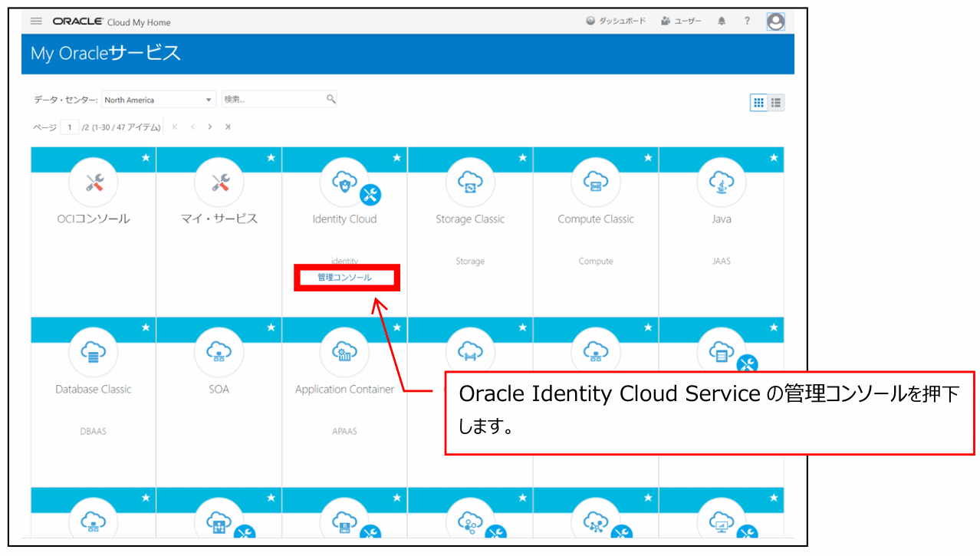Viewport: 980px width, 556px height.
Task: Open the ダッシュボード link
Action: point(616,21)
